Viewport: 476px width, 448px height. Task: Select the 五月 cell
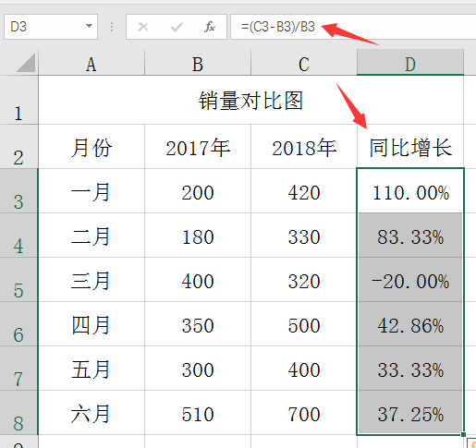92,368
